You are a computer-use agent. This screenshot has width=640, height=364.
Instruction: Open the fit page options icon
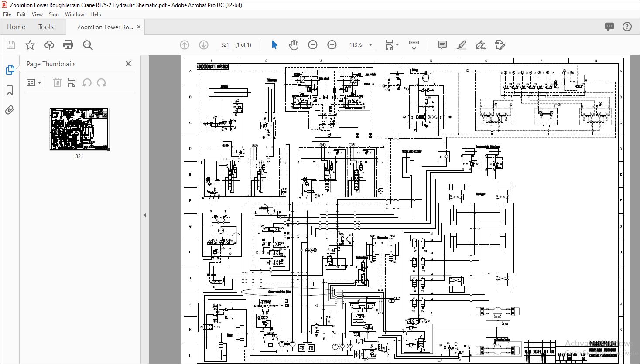coord(389,45)
